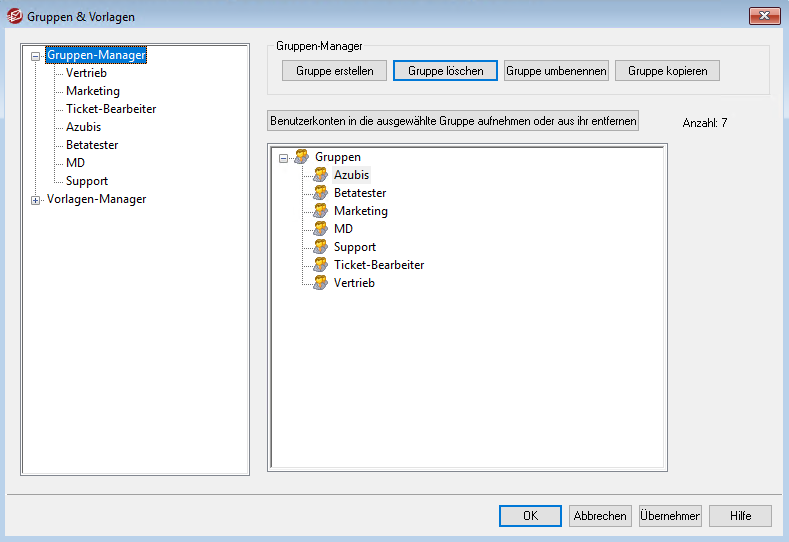The image size is (789, 542).
Task: Click the Gruppen root folder icon
Action: (x=301, y=157)
